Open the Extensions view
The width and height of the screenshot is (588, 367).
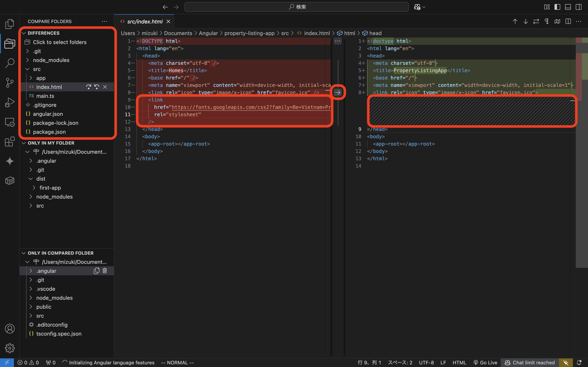10,141
